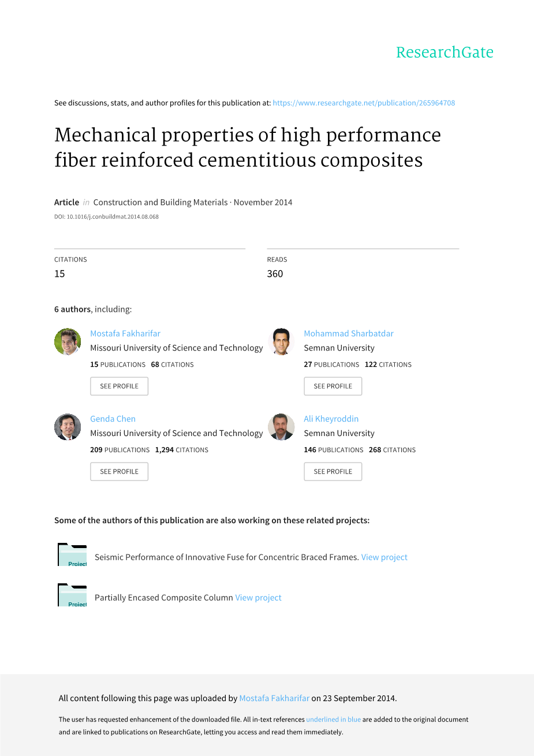The width and height of the screenshot is (534, 756).
Task: Open the researchgate.net publication URL
Action: pos(364,103)
